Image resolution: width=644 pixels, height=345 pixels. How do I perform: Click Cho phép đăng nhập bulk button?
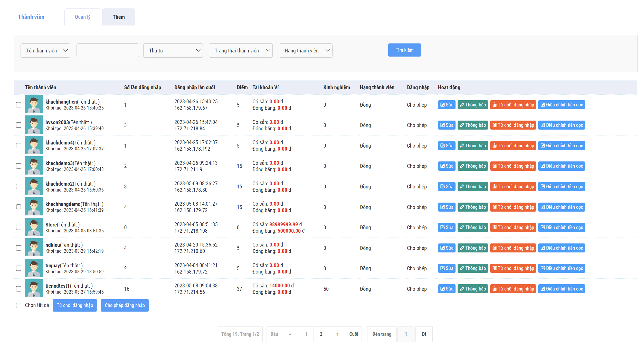(125, 305)
